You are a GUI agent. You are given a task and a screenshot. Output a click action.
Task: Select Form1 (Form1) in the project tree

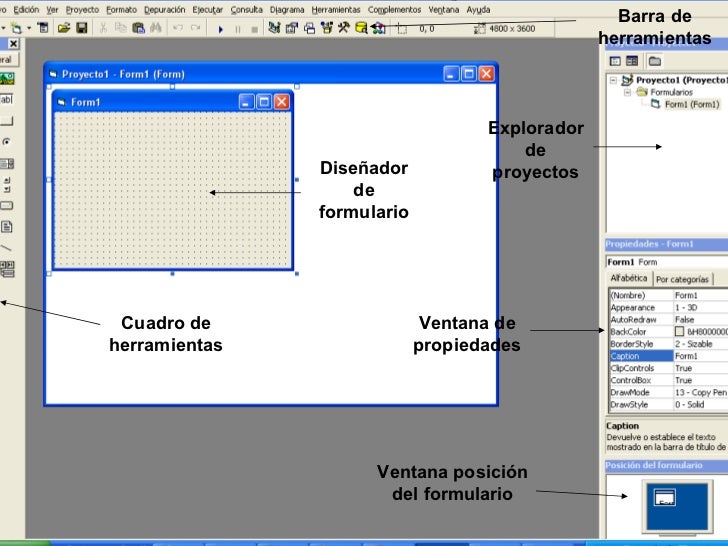(692, 104)
